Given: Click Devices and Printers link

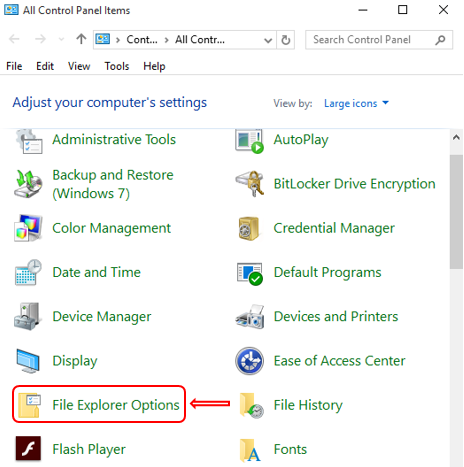Looking at the screenshot, I should tap(336, 317).
